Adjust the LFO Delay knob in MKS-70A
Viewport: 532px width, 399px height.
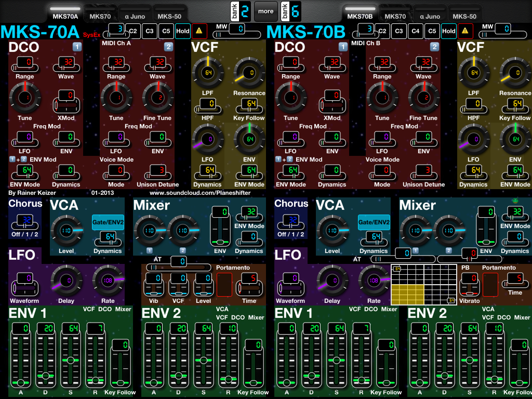click(x=66, y=281)
